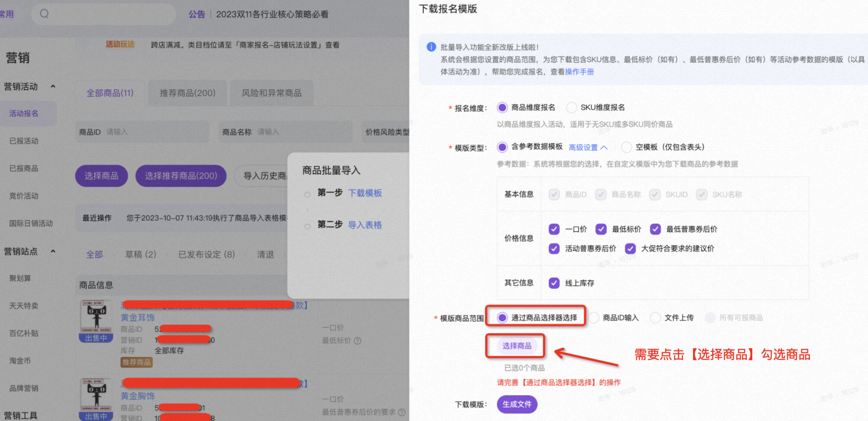Choose 含参考数据模板 template type

(x=502, y=147)
